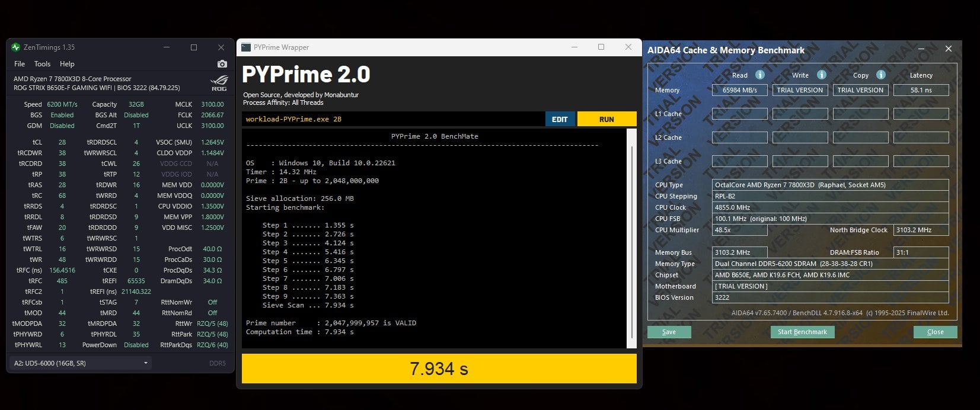Click Start Benchmark in AIDA64
Screen dimensions: 980x410
pyautogui.click(x=802, y=332)
